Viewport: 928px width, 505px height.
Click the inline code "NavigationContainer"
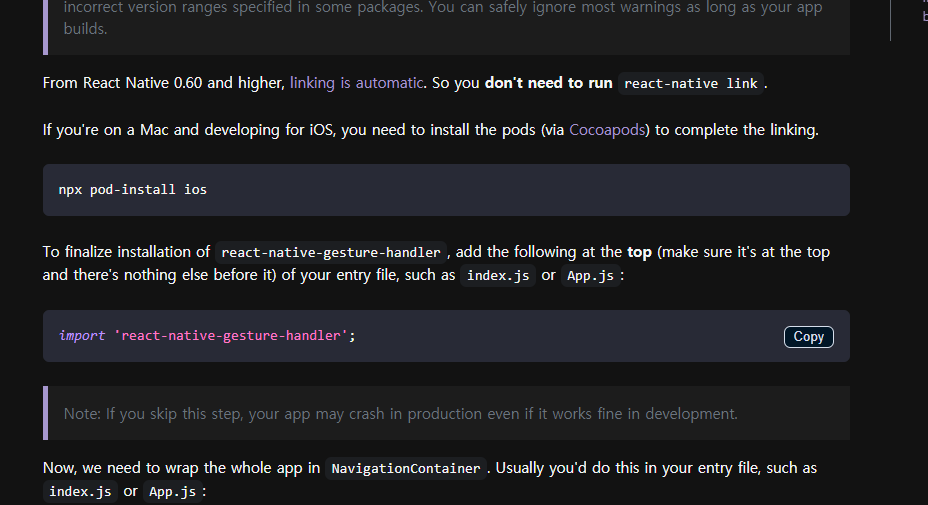[406, 468]
